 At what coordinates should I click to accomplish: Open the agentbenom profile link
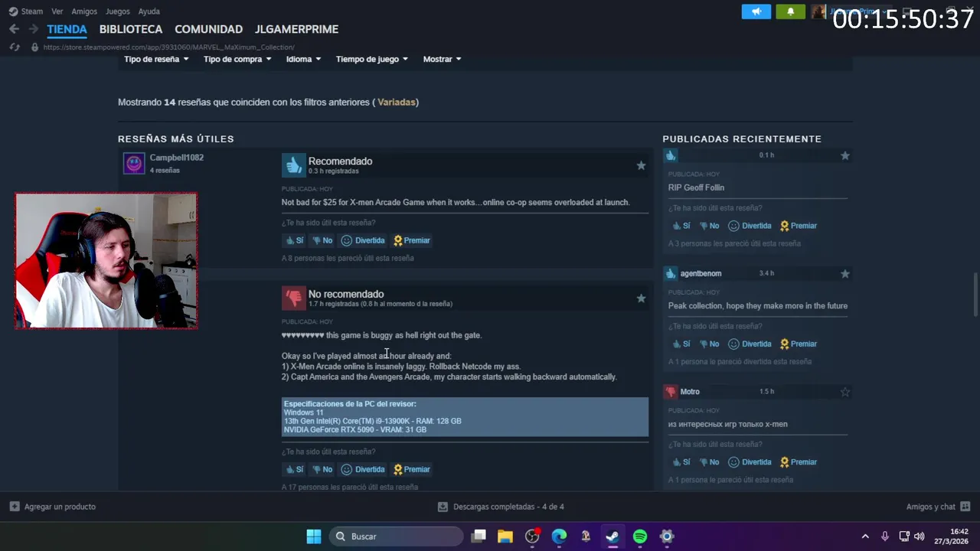coord(701,273)
